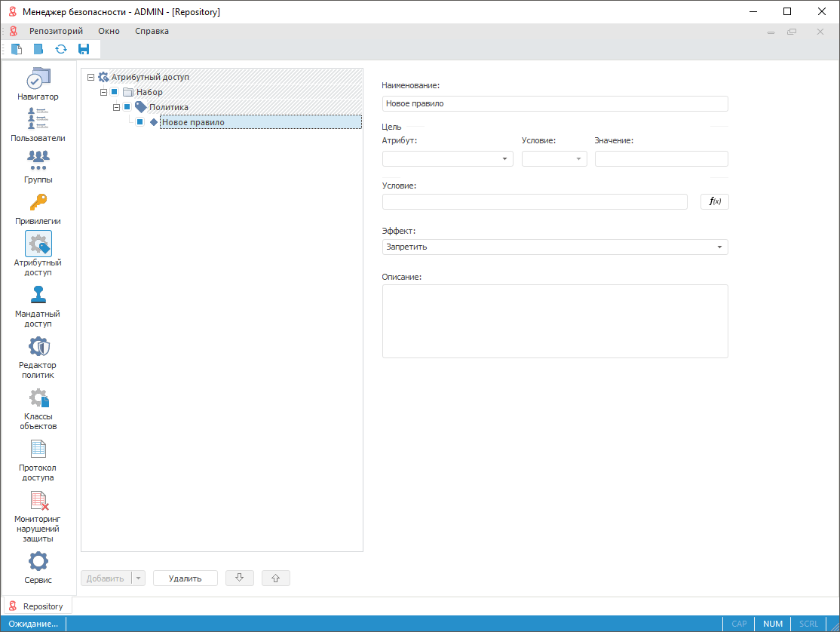Click the save diskette toolbar icon
The height and width of the screenshot is (632, 840).
pyautogui.click(x=84, y=50)
